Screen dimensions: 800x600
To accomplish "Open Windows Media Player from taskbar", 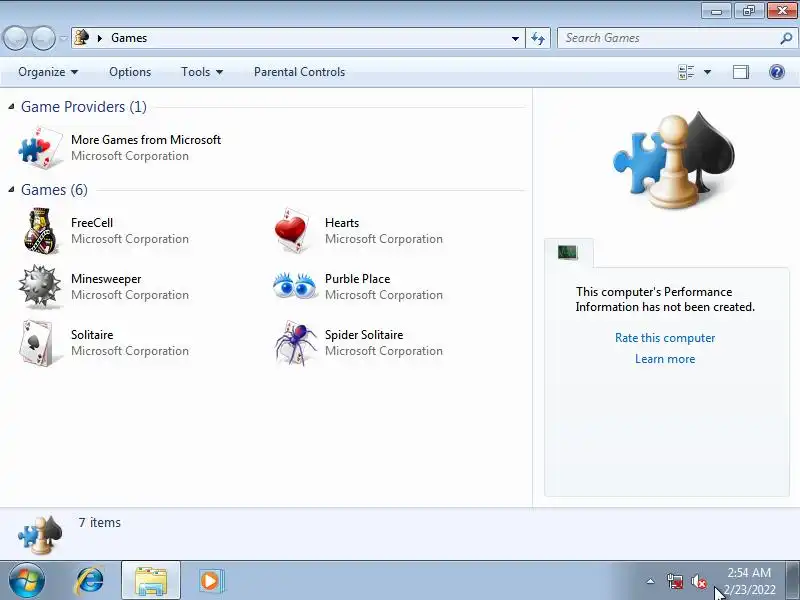I will [x=210, y=580].
